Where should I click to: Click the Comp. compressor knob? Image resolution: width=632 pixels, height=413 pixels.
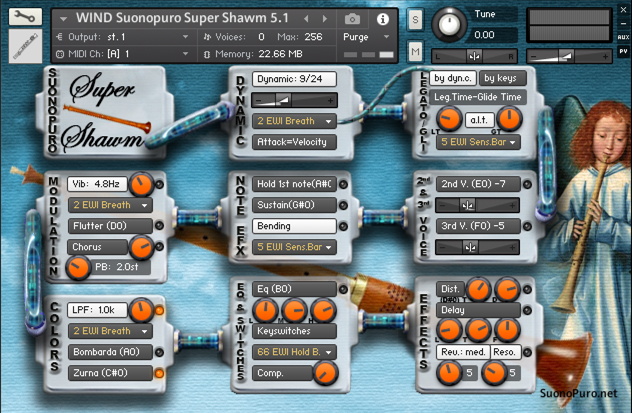coord(325,373)
